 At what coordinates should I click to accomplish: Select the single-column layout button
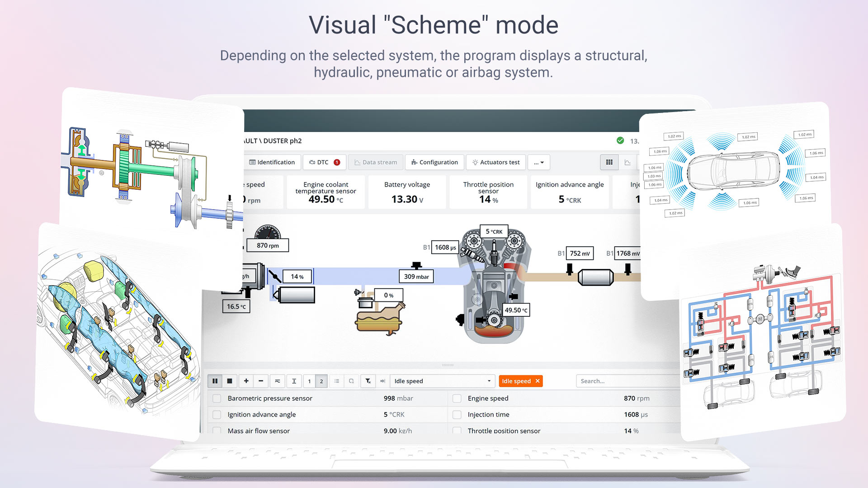309,381
